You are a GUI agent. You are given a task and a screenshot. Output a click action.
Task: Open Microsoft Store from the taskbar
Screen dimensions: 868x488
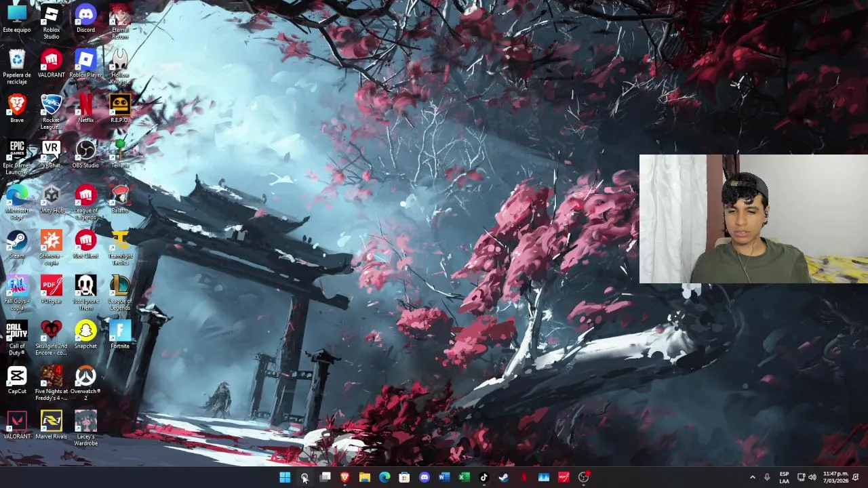[404, 477]
